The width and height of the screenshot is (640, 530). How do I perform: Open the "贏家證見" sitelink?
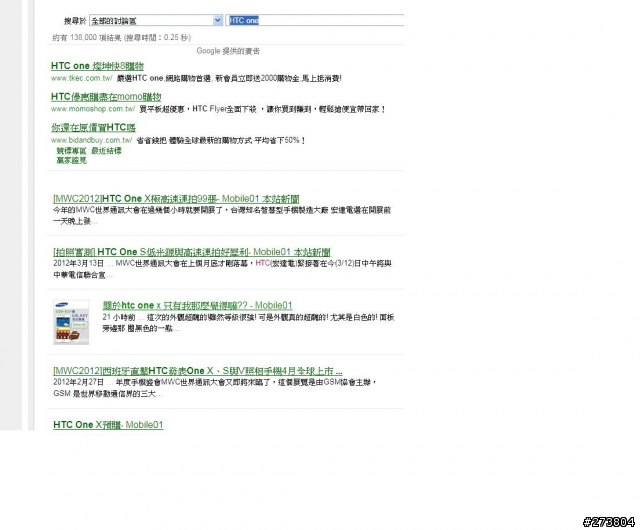71,160
